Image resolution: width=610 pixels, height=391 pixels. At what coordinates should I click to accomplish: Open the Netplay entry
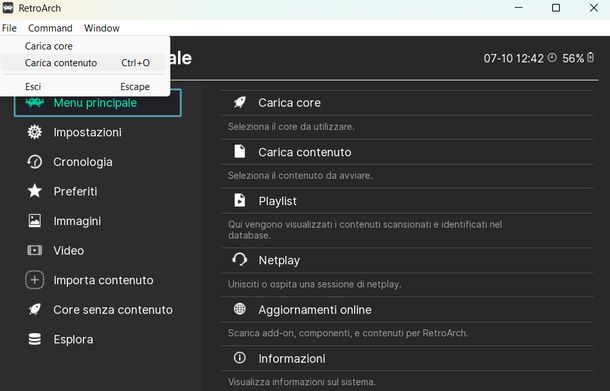point(407,260)
